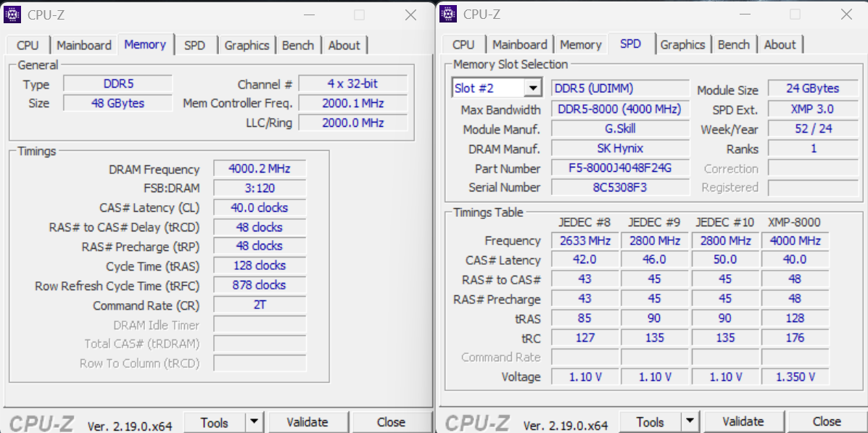Click Close button in right window
This screenshot has width=868, height=433.
tap(827, 422)
